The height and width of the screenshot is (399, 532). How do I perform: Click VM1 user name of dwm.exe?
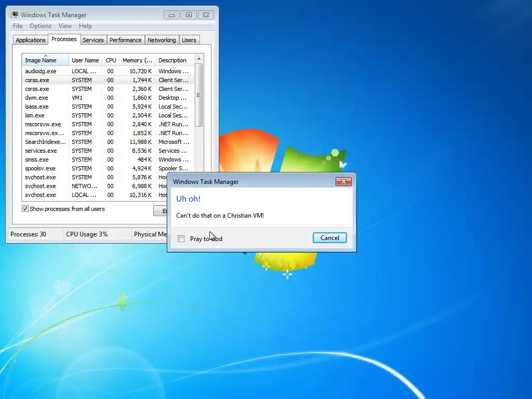(x=77, y=98)
